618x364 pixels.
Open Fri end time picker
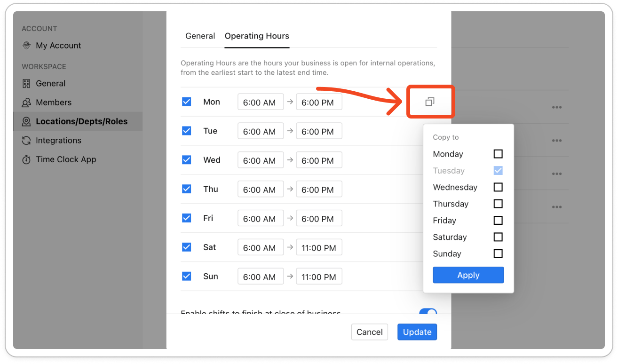tap(319, 219)
